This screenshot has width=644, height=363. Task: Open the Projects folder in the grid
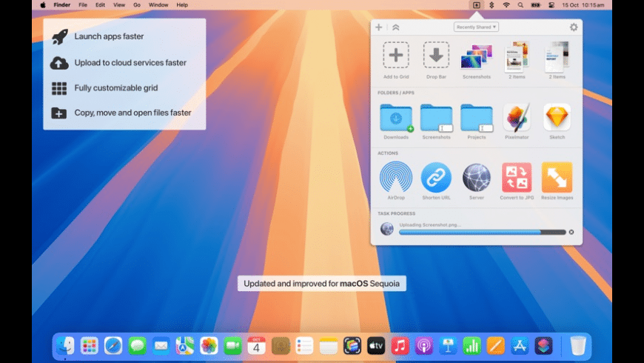click(x=477, y=118)
